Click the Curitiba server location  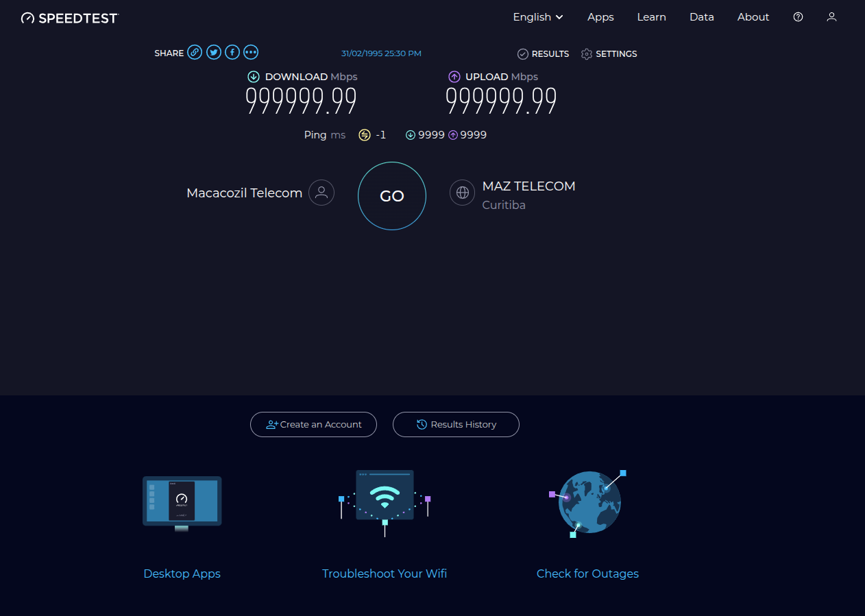(x=504, y=205)
